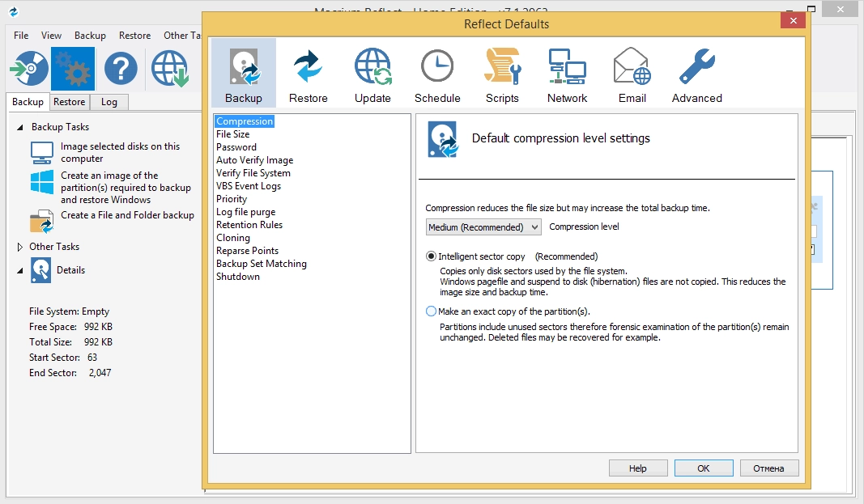Click Create a File and Folder backup

coord(127,215)
